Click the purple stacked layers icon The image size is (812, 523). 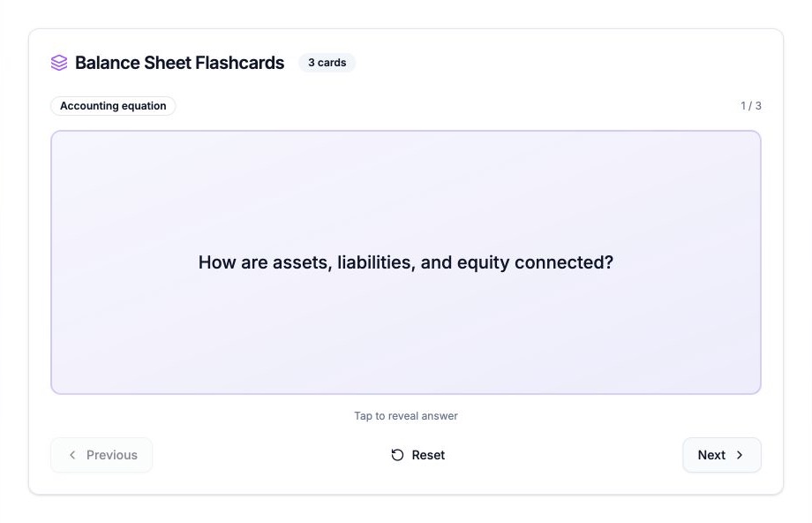(x=59, y=63)
